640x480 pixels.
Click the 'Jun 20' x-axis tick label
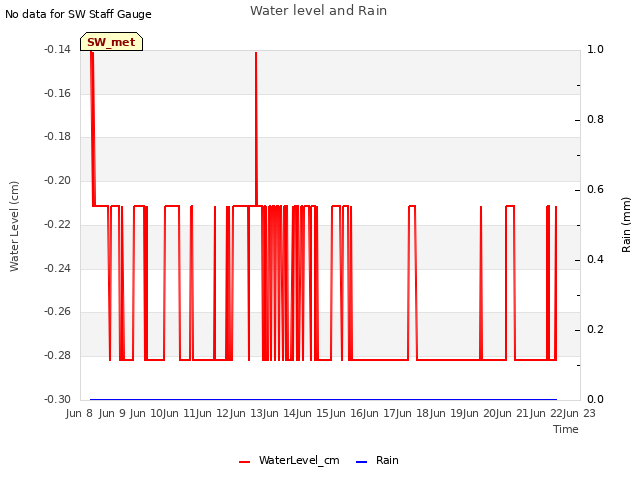(x=480, y=413)
